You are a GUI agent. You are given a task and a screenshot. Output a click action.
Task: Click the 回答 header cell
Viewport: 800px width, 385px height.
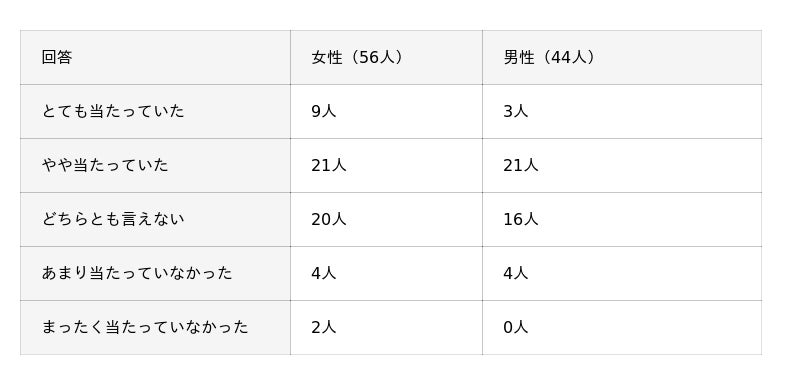click(x=155, y=57)
